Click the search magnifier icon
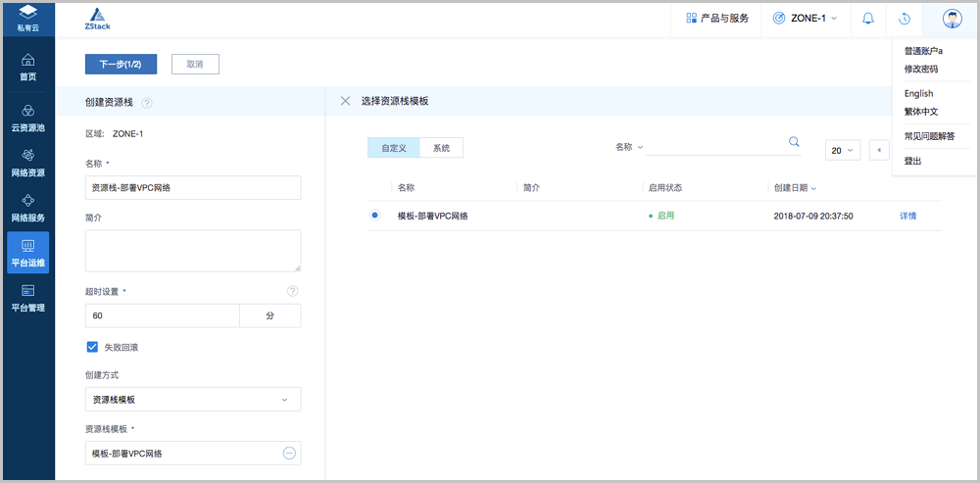 794,142
